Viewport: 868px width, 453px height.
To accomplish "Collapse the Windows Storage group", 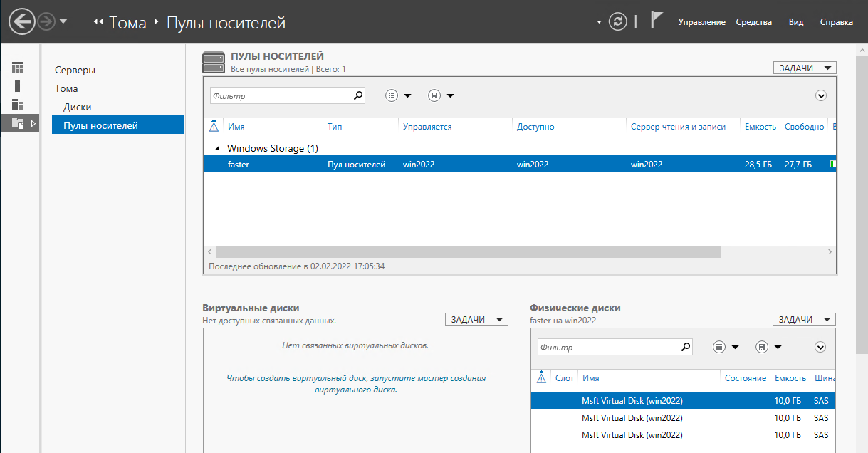I will pyautogui.click(x=217, y=149).
